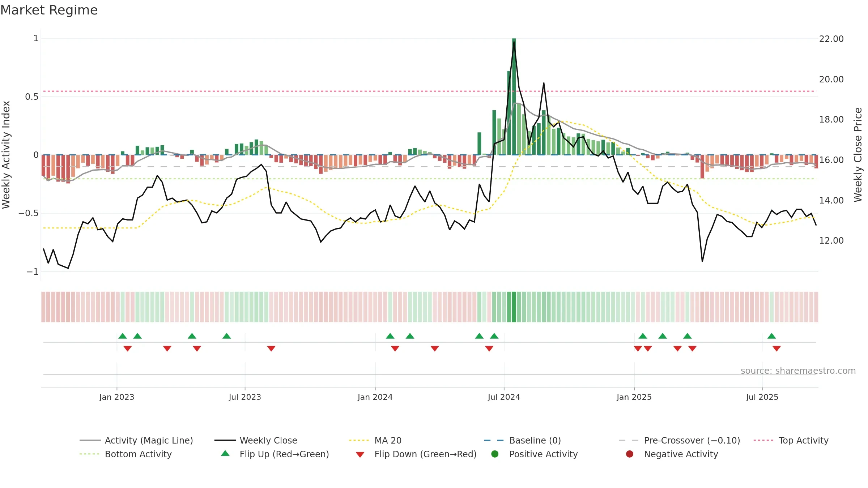Click the Market Regime chart title

click(49, 10)
